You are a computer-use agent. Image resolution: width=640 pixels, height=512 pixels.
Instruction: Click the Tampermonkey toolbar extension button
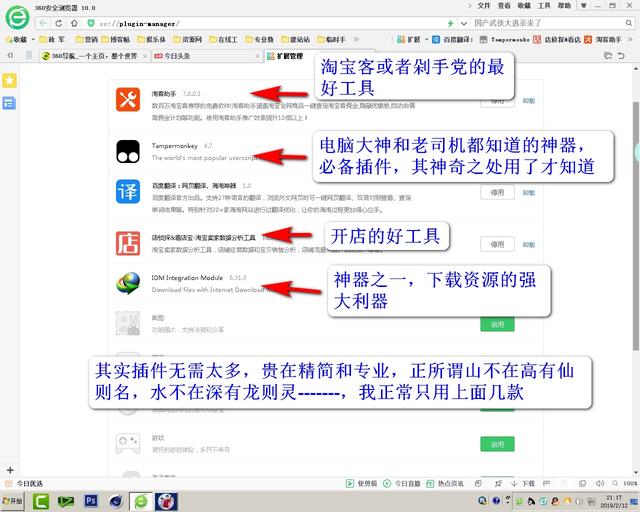click(505, 39)
